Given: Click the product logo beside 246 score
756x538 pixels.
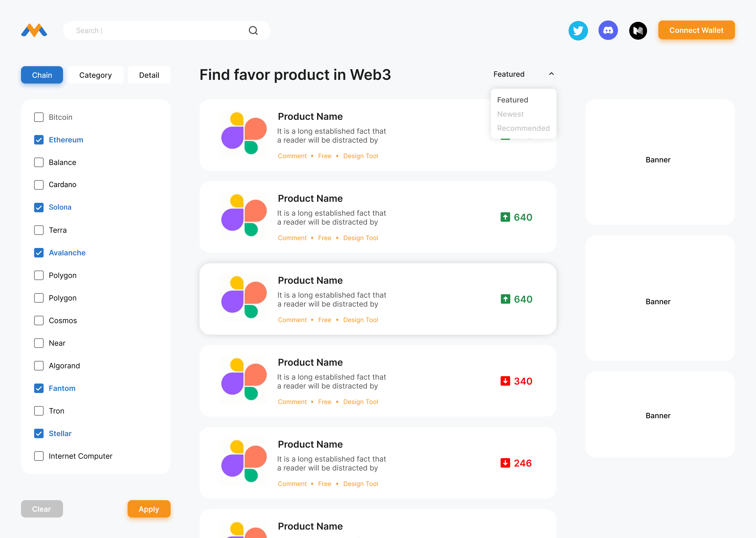Looking at the screenshot, I should pos(244,462).
